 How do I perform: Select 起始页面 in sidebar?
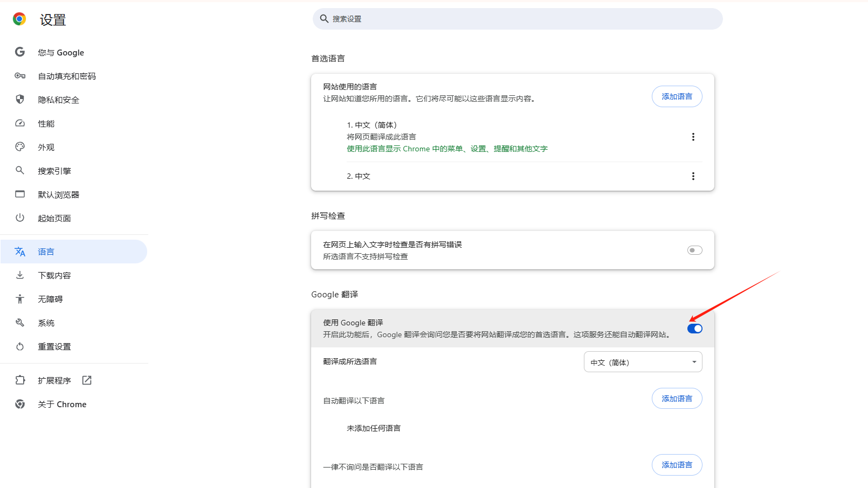[74, 218]
